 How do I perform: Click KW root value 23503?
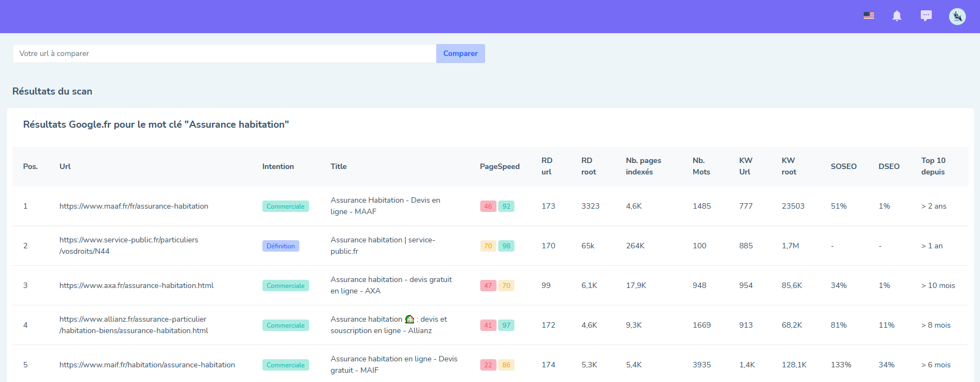pos(793,206)
